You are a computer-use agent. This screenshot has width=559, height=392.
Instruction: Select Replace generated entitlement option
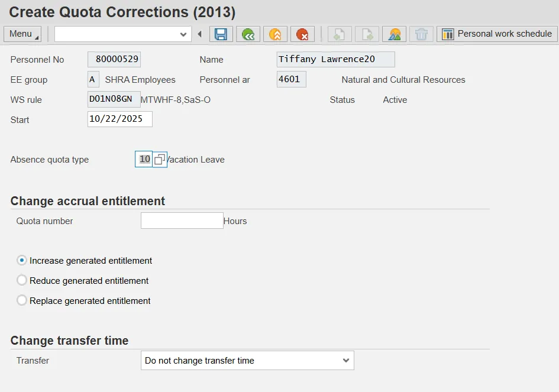[22, 301]
